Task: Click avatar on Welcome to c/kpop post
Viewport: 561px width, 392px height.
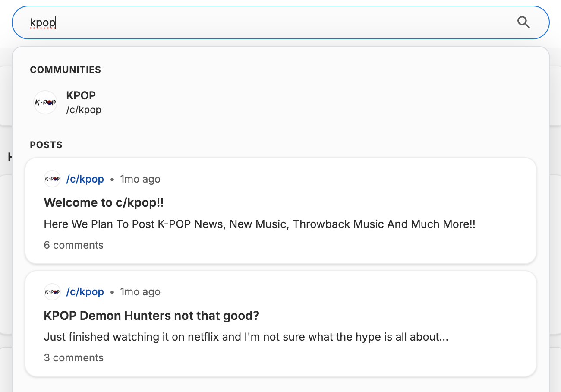Action: click(52, 179)
